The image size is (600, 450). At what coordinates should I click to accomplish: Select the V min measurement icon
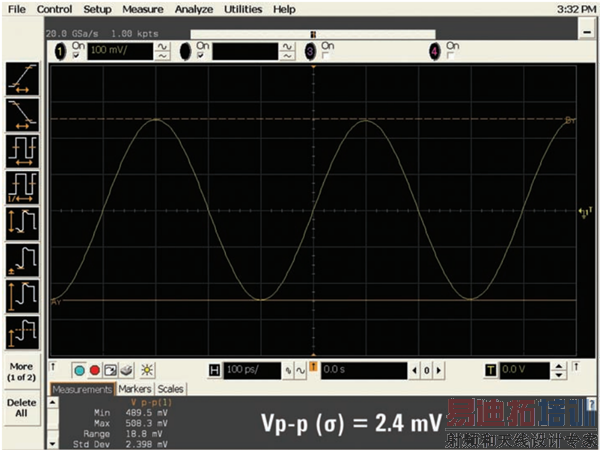[22, 260]
